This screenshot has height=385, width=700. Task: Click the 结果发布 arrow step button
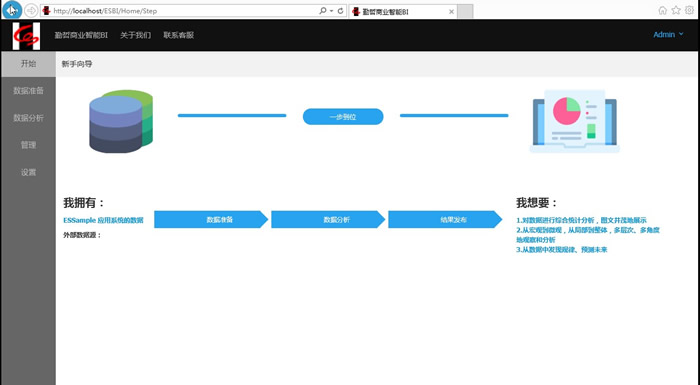[x=445, y=219]
